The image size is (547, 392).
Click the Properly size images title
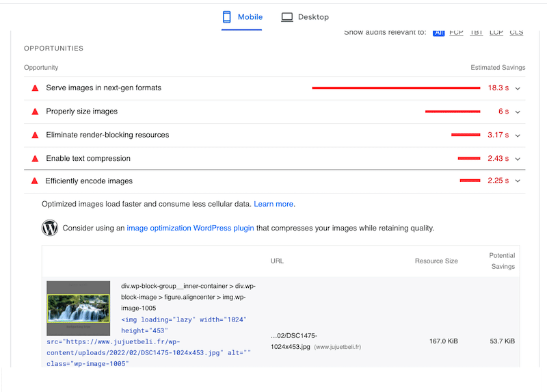81,112
